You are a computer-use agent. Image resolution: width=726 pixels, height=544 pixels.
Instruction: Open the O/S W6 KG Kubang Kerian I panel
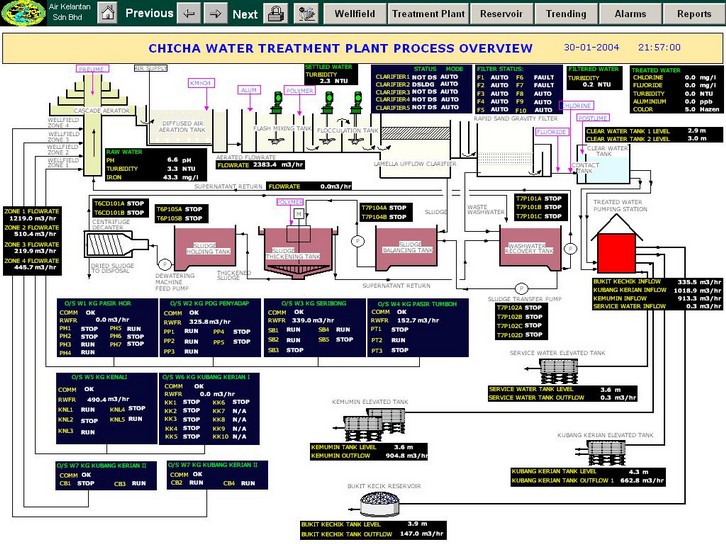[x=209, y=408]
